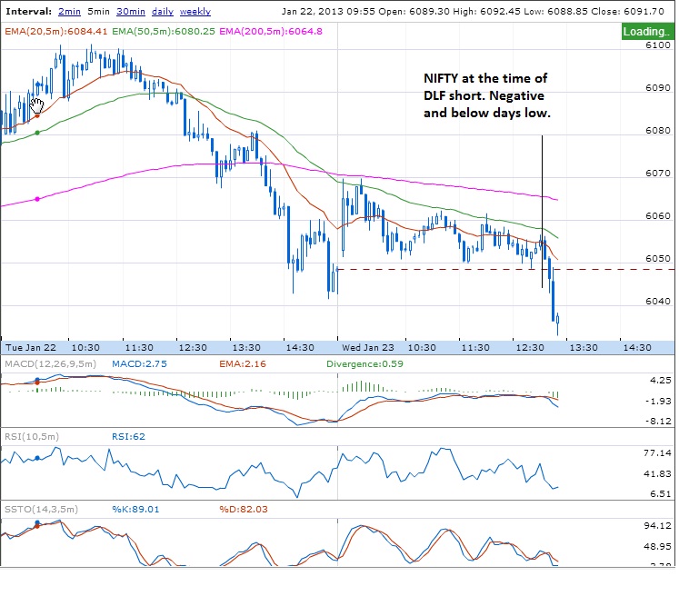Click the magenta EMA200 marker dot
679x616 pixels.
point(37,199)
